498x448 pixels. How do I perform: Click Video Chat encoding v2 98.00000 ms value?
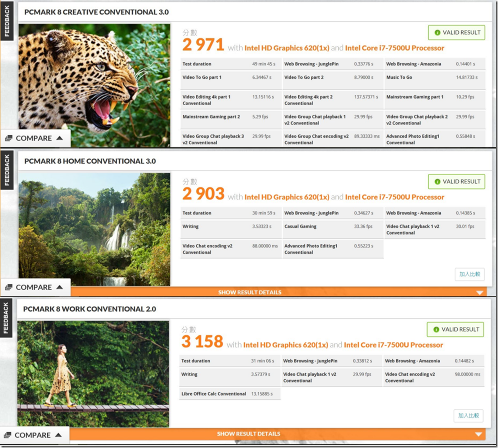[468, 375]
